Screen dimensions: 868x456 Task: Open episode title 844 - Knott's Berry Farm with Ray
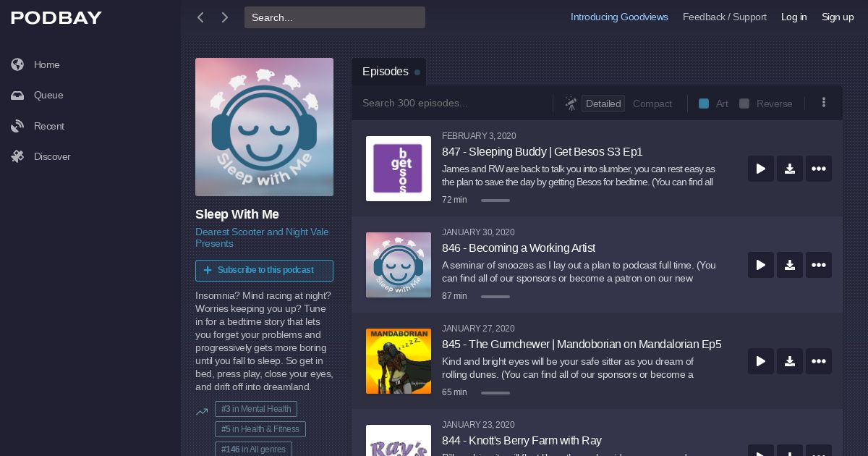pos(522,441)
